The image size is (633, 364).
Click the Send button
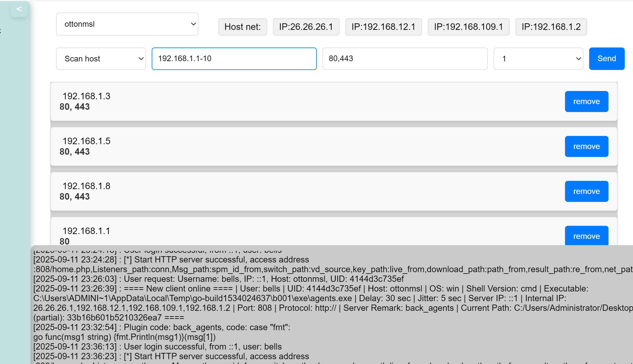607,59
